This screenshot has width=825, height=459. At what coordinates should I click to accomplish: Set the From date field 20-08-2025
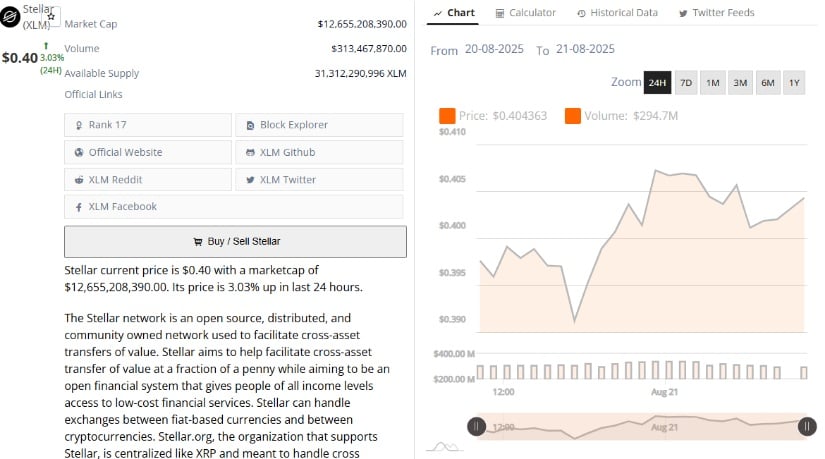click(494, 49)
